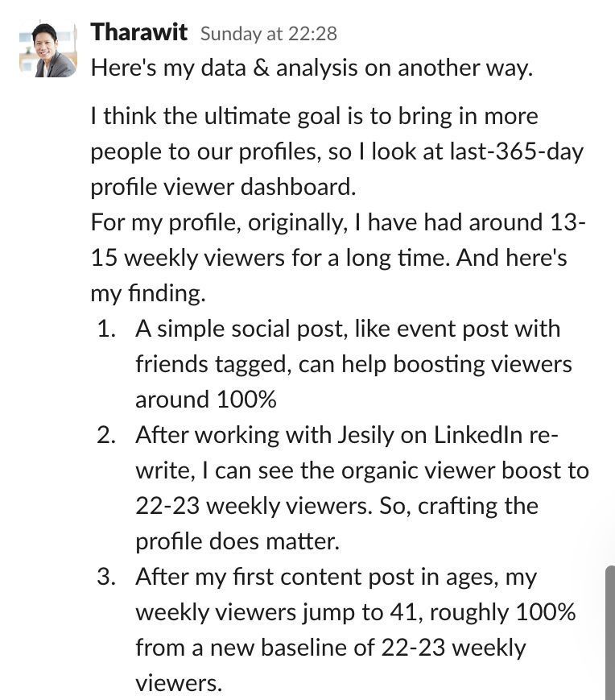Screen dimensions: 615x700
Task: Click list number 1 marker
Action: (106, 329)
